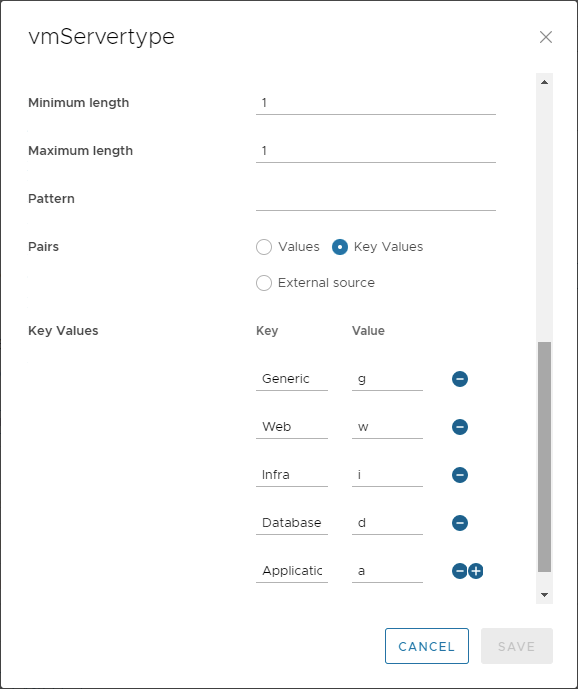Screen dimensions: 578x689
Task: Focus the Maximum length field
Action: pos(376,151)
